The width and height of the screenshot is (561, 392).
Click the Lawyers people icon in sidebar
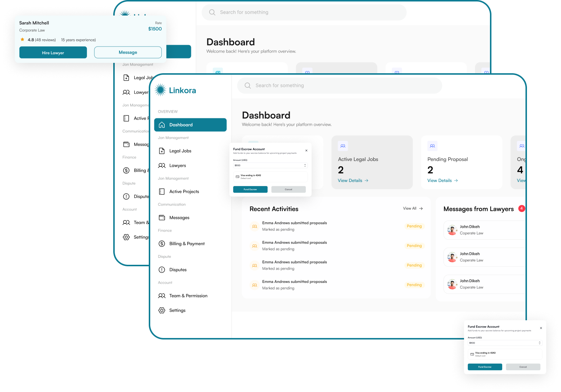(162, 166)
